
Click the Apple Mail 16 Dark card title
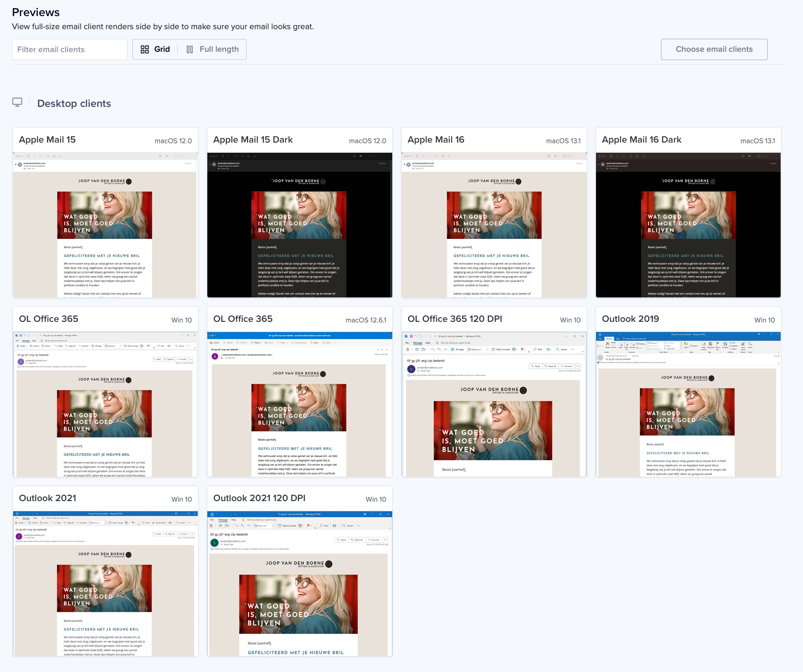click(x=642, y=140)
